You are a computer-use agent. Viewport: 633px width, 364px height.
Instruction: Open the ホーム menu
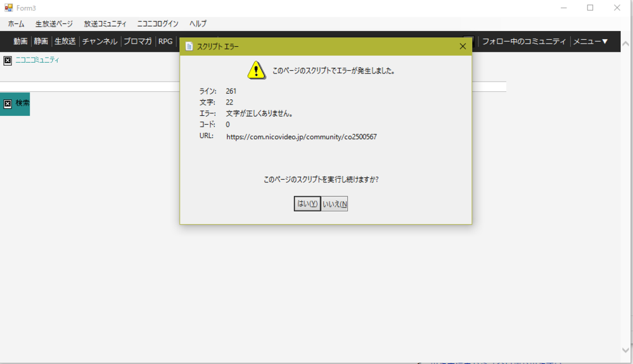click(x=16, y=24)
